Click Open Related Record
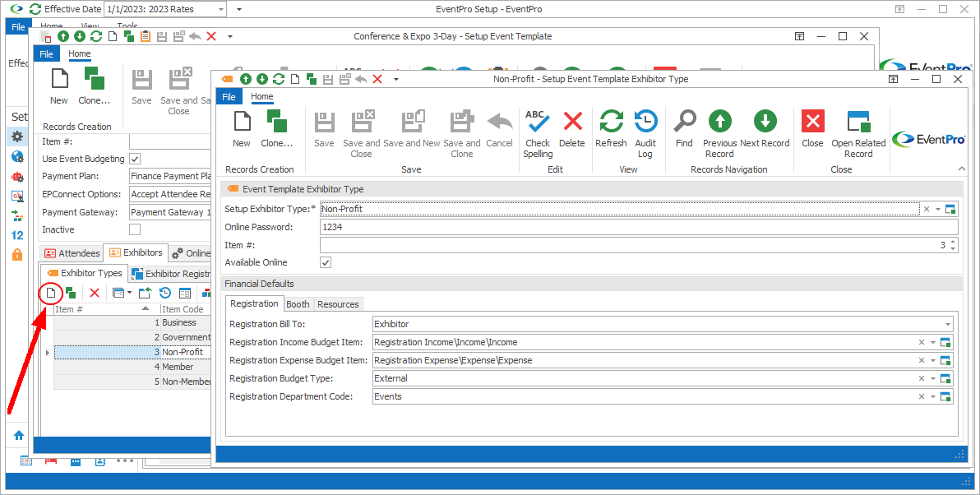Image resolution: width=980 pixels, height=495 pixels. point(858,134)
